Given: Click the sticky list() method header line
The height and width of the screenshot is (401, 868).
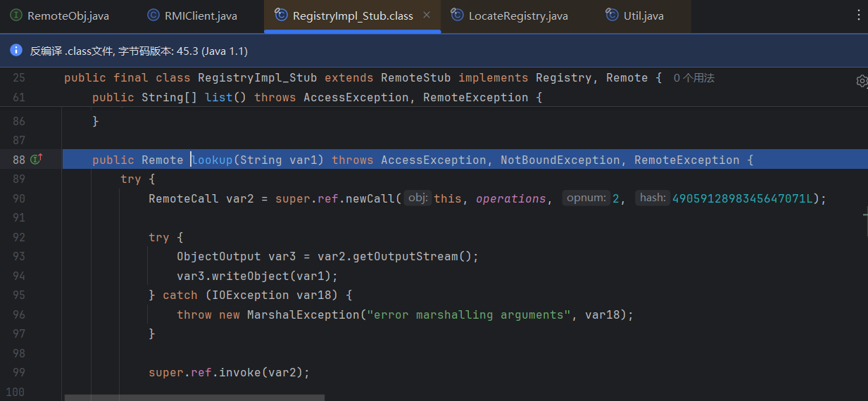Looking at the screenshot, I should pyautogui.click(x=317, y=97).
